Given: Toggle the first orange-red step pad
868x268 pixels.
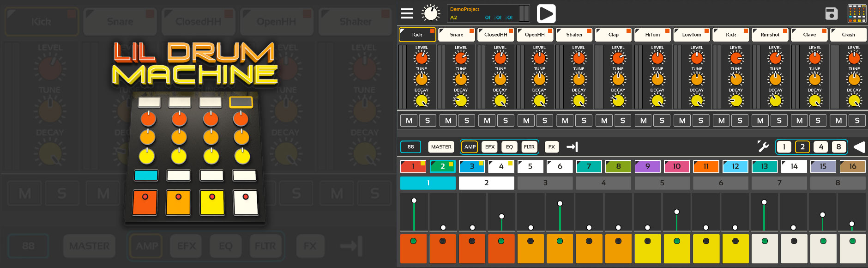Looking at the screenshot, I should point(413,249).
